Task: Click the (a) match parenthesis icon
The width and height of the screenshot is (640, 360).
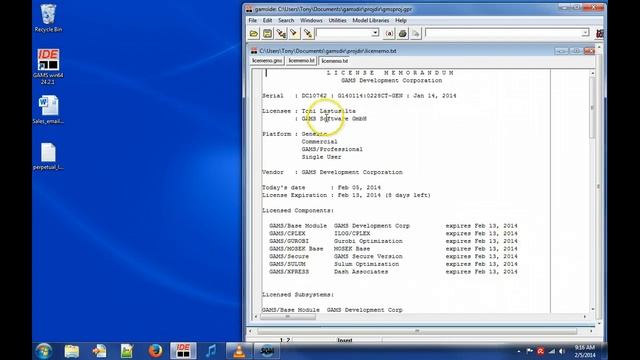Action: tap(389, 33)
